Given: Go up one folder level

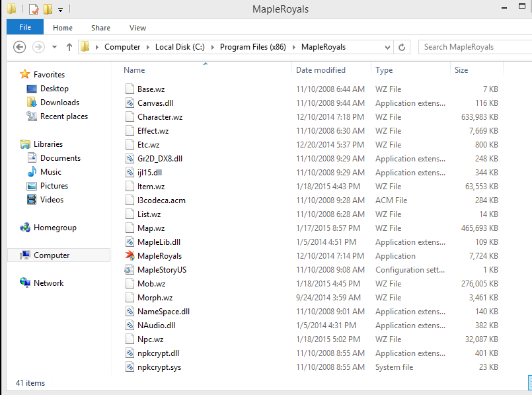Looking at the screenshot, I should point(69,47).
